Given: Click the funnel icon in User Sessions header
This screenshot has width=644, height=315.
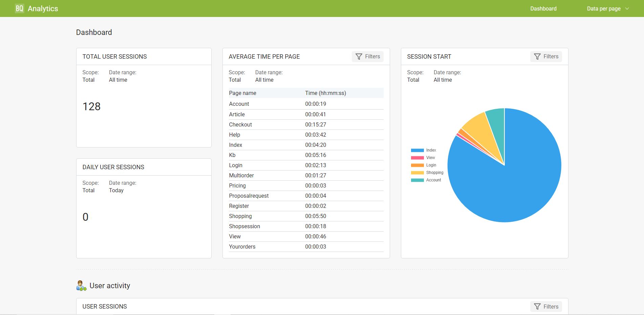Looking at the screenshot, I should coord(537,306).
